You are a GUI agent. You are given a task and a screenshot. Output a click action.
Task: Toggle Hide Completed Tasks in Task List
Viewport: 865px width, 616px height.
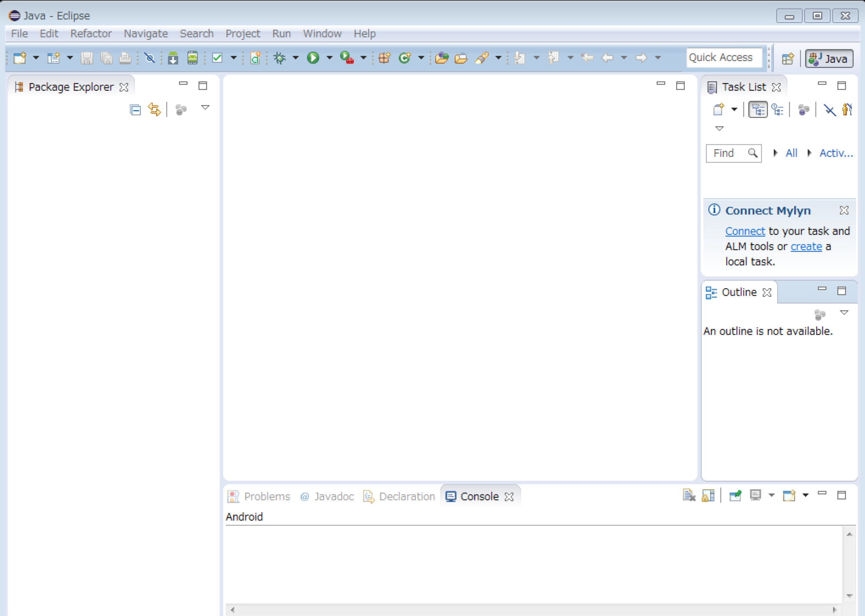(829, 110)
